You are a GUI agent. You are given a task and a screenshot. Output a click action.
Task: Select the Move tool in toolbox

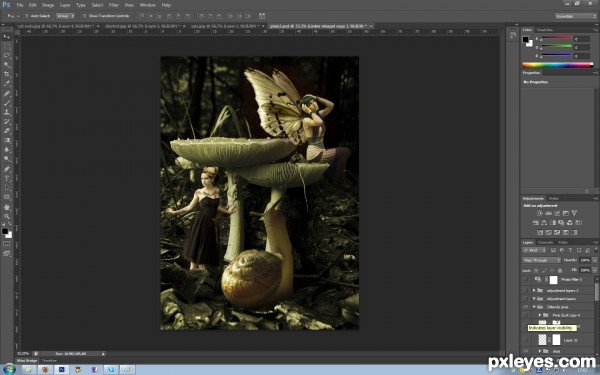pos(7,37)
